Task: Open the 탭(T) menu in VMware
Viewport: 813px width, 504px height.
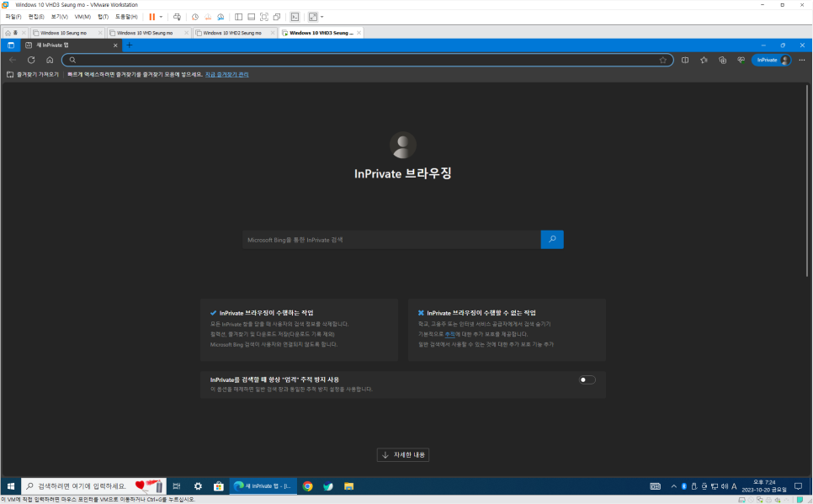Action: click(104, 17)
